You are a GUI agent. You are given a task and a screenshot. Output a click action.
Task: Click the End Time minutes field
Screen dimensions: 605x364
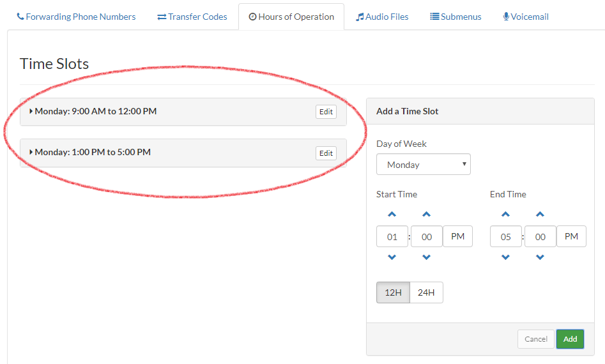[x=540, y=236]
